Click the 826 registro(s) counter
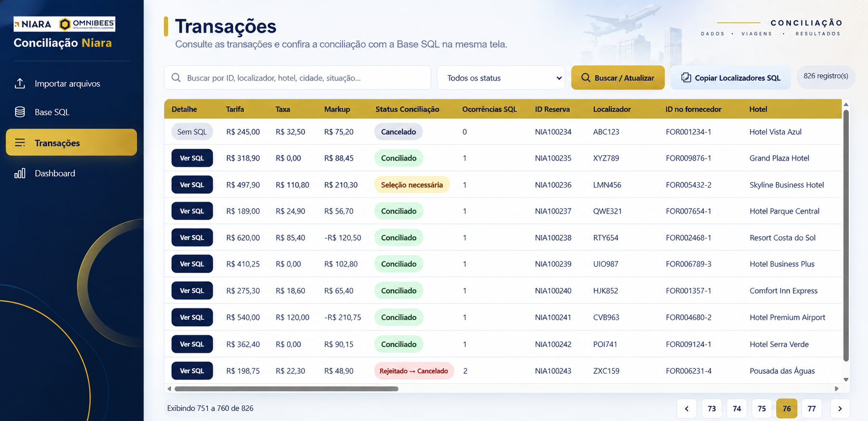868x421 pixels. tap(826, 76)
